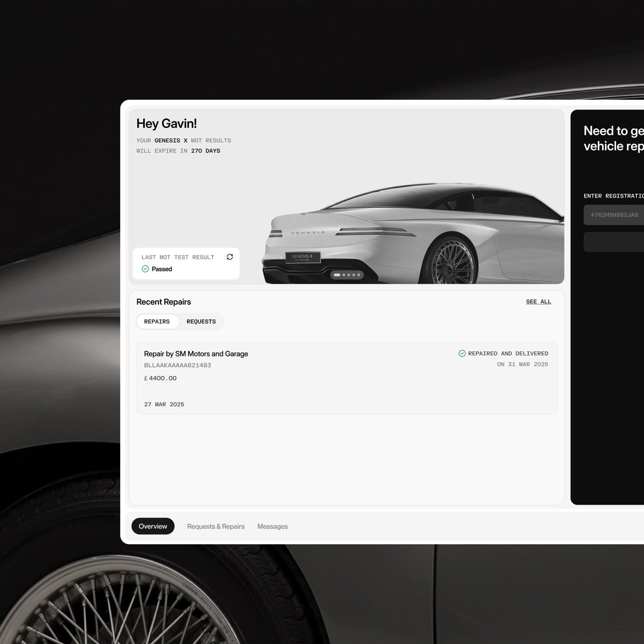Click the green Passed check icon
This screenshot has width=644, height=644.
145,269
